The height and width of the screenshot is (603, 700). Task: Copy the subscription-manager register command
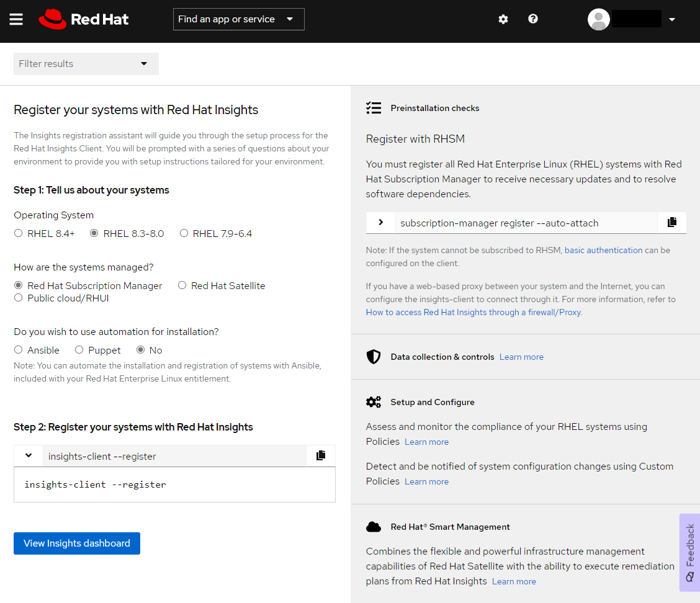(x=672, y=223)
